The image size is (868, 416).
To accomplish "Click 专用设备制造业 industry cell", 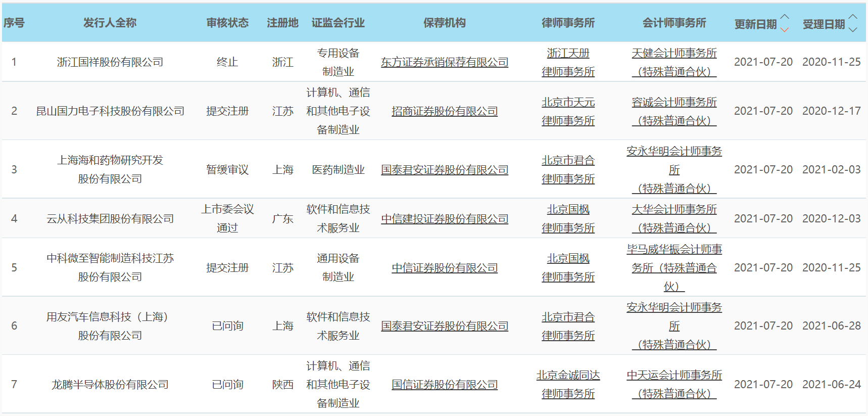I will (x=338, y=62).
